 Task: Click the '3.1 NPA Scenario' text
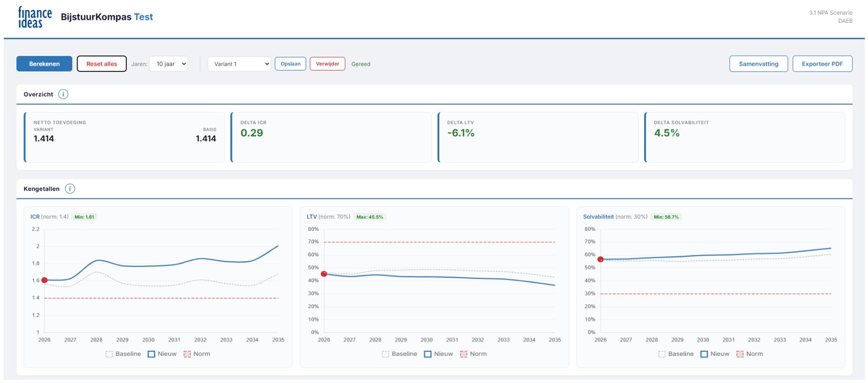830,12
